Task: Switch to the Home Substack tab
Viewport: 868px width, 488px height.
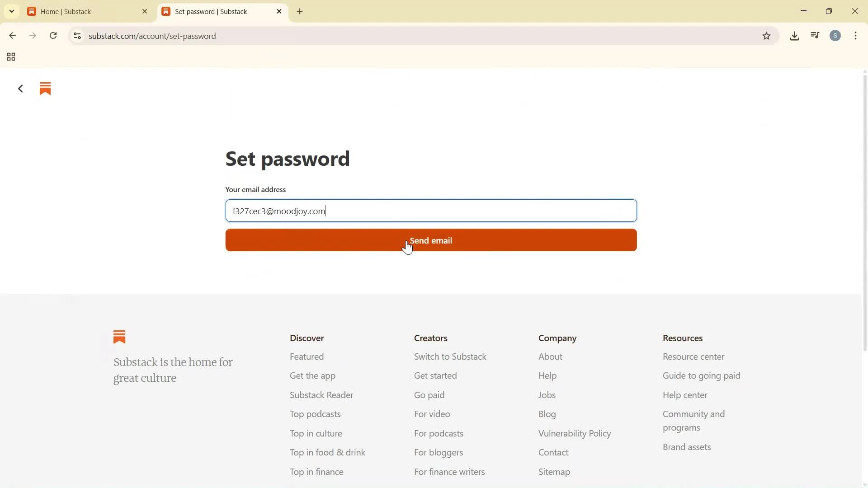Action: (x=72, y=11)
